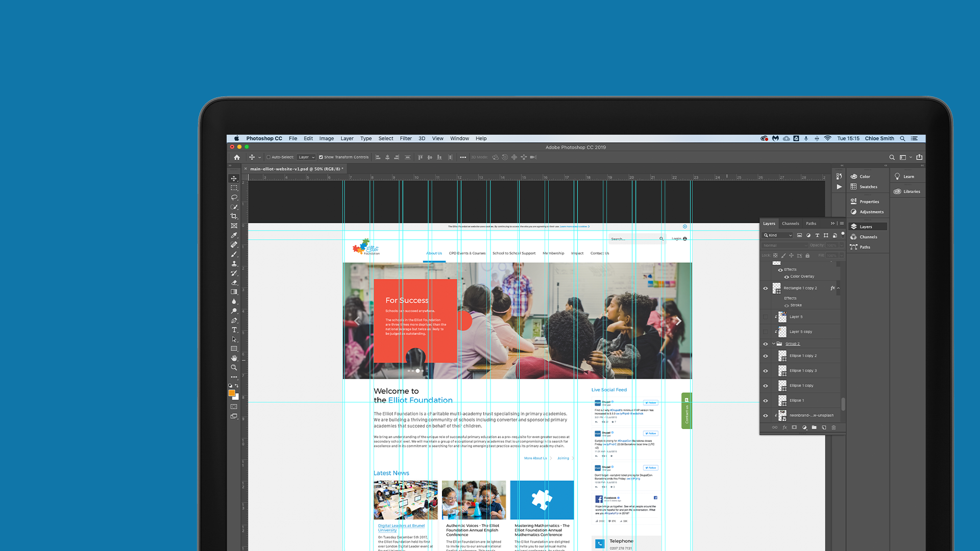The height and width of the screenshot is (551, 980).
Task: Click the Add layer mask icon
Action: 795,428
